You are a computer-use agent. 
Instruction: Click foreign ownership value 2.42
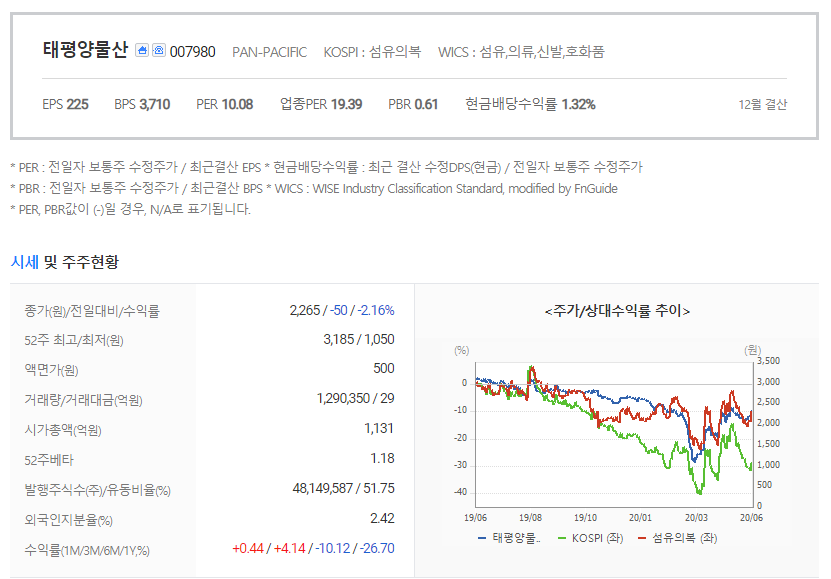coord(382,518)
